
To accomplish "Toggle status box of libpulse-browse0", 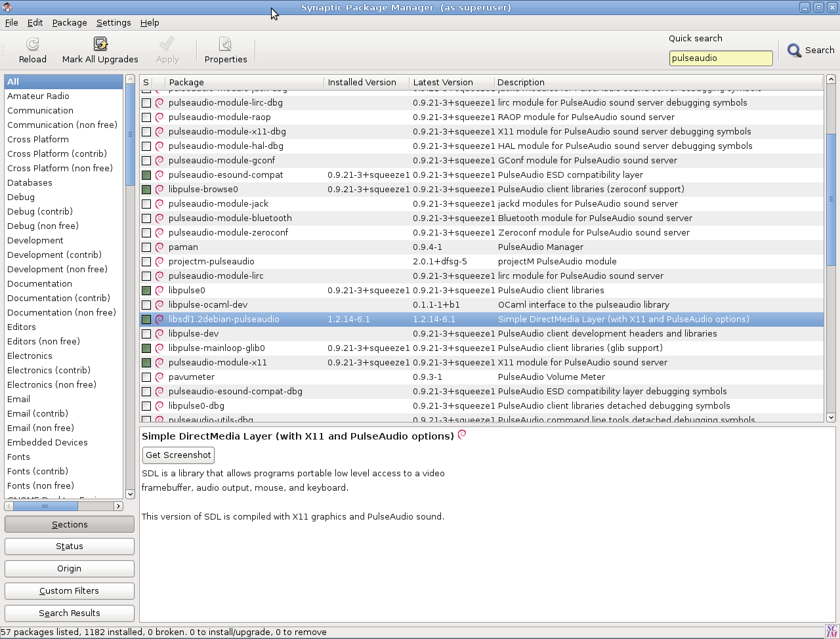I will (146, 190).
